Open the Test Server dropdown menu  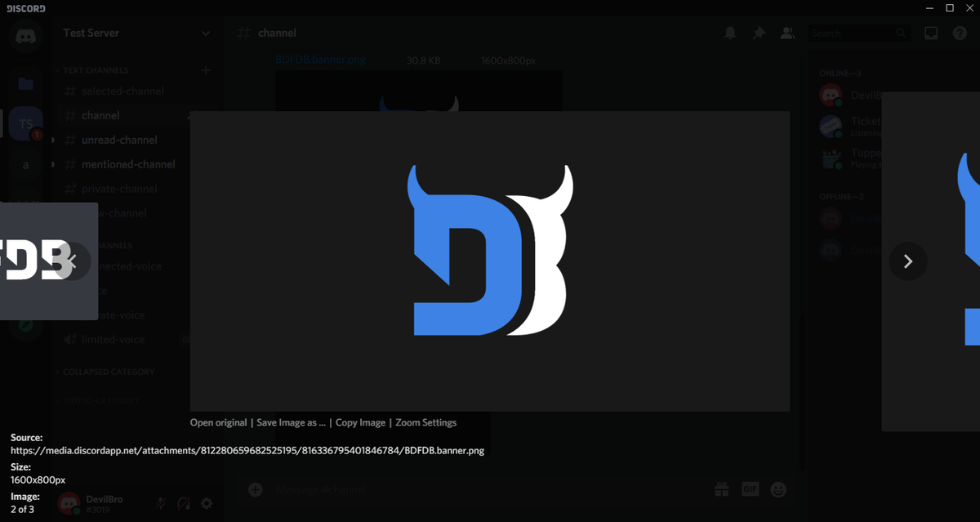[137, 33]
